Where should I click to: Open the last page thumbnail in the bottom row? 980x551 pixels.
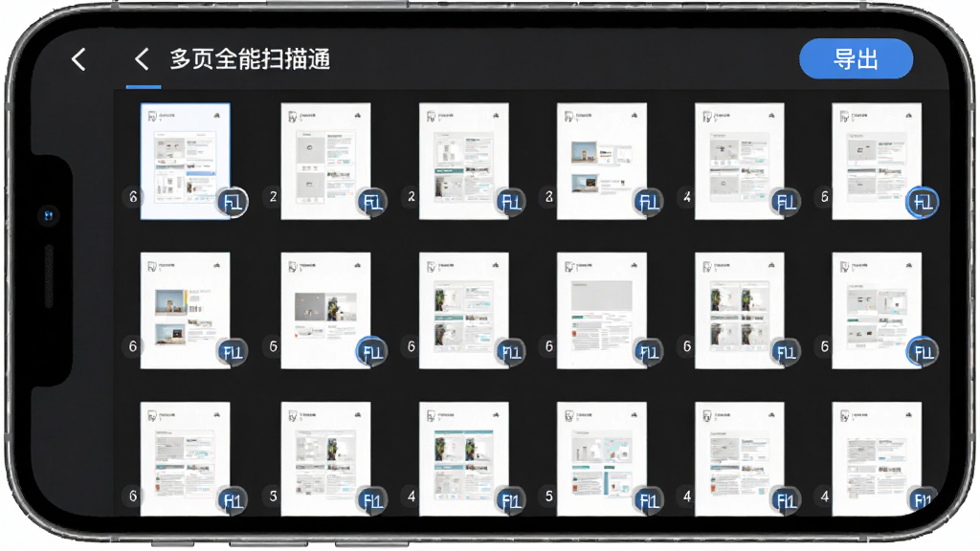pyautogui.click(x=877, y=458)
